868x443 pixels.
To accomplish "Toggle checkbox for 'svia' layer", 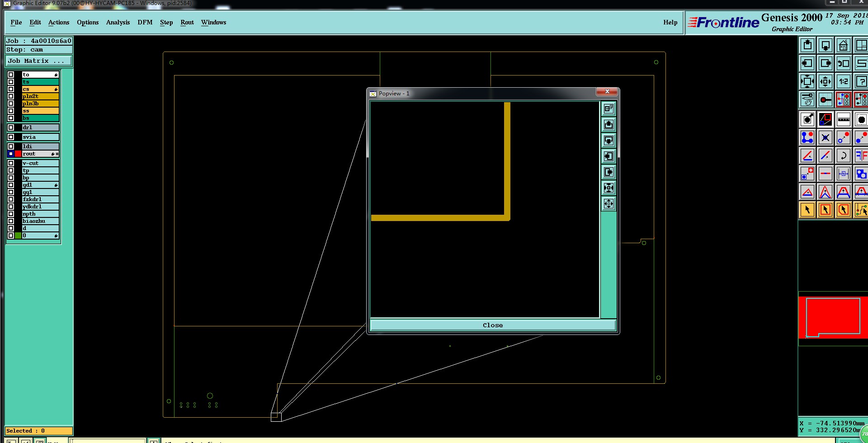I will click(x=11, y=137).
